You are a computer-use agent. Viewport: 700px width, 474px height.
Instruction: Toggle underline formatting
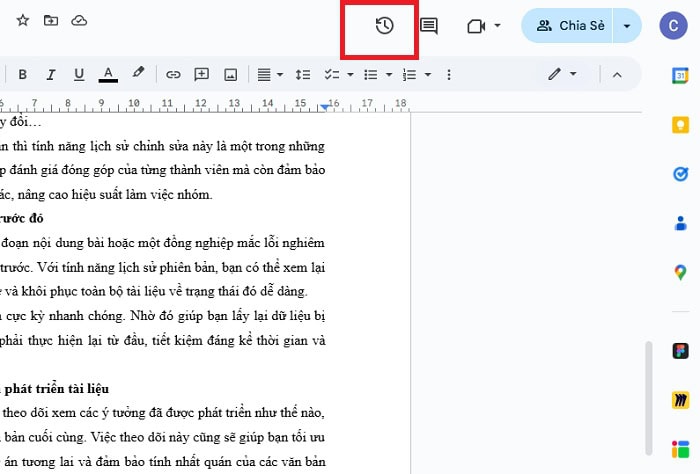[x=78, y=74]
